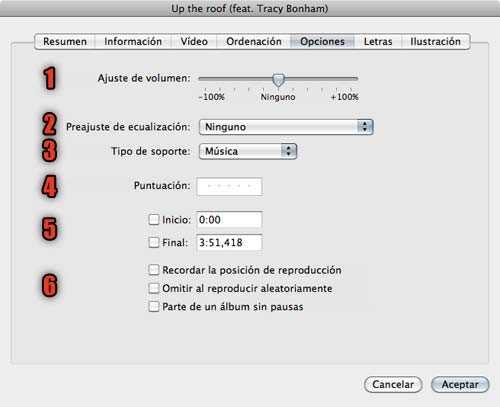Click the Puntuación label
500x407 pixels.
[162, 185]
